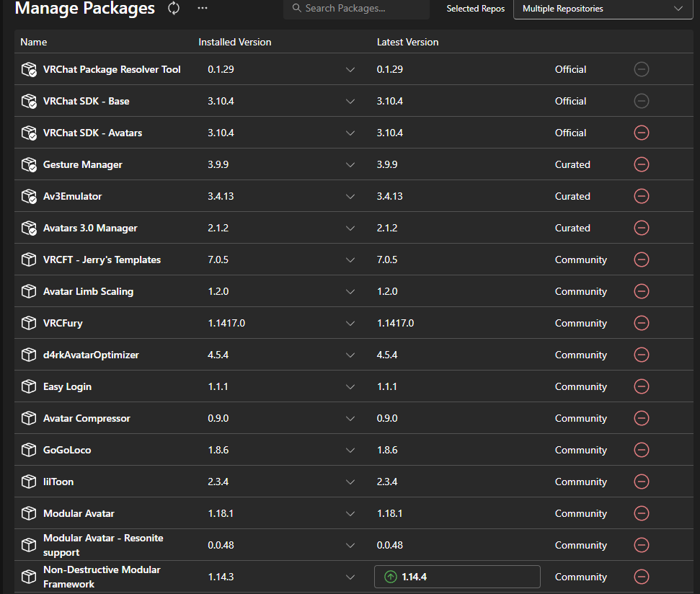Select the Avatar Limb Scaling package name

pos(89,291)
